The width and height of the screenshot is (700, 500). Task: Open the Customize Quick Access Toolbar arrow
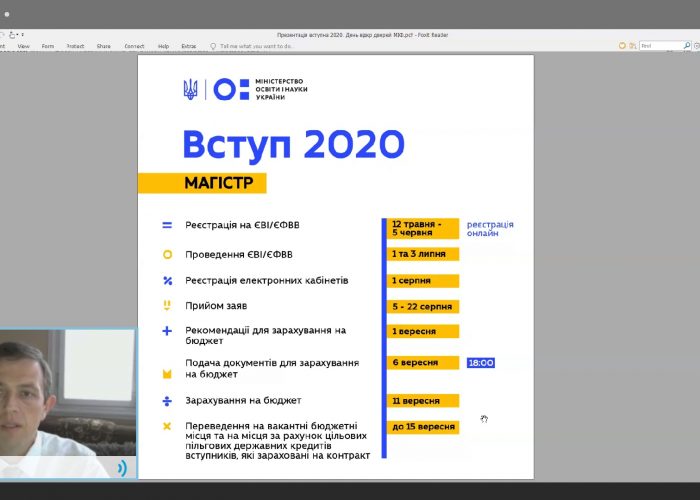click(x=22, y=34)
